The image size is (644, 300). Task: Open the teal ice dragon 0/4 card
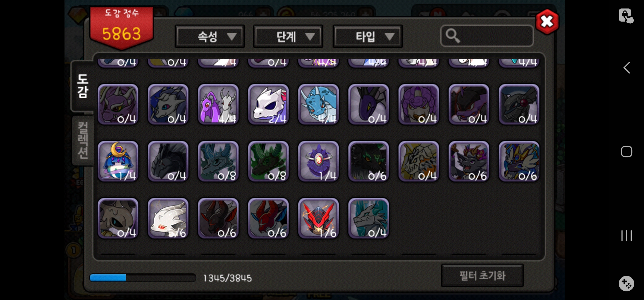coord(368,218)
